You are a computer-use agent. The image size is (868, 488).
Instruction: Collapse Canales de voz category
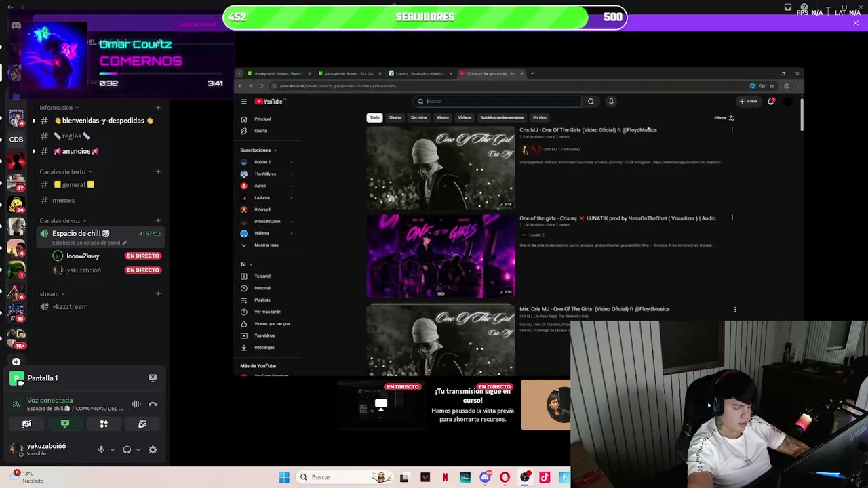coord(63,221)
